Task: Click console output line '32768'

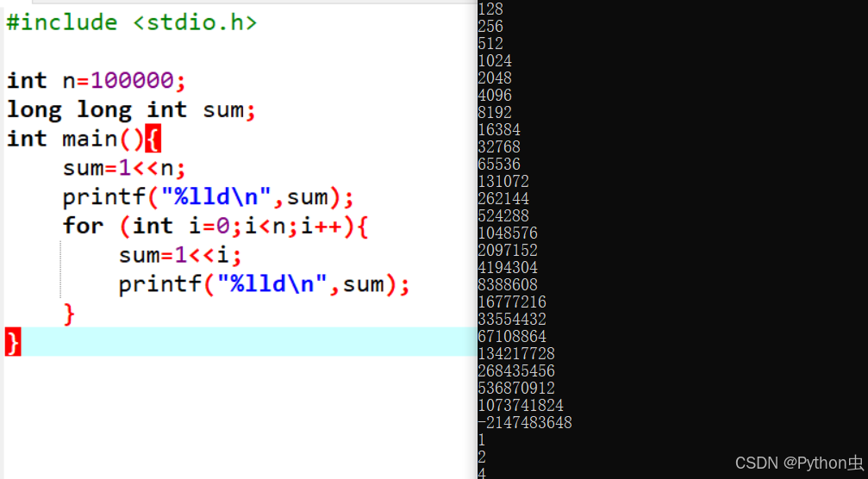Action: coord(499,146)
